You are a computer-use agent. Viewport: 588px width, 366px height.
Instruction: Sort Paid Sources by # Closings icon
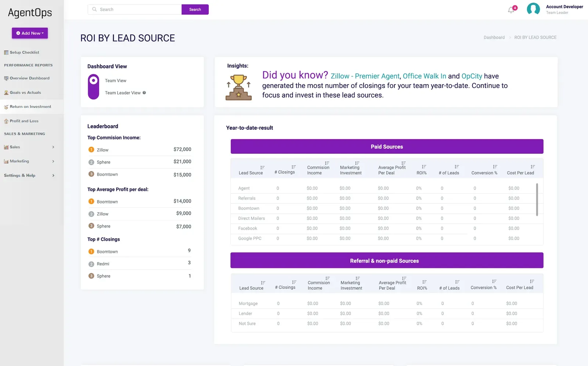[294, 167]
